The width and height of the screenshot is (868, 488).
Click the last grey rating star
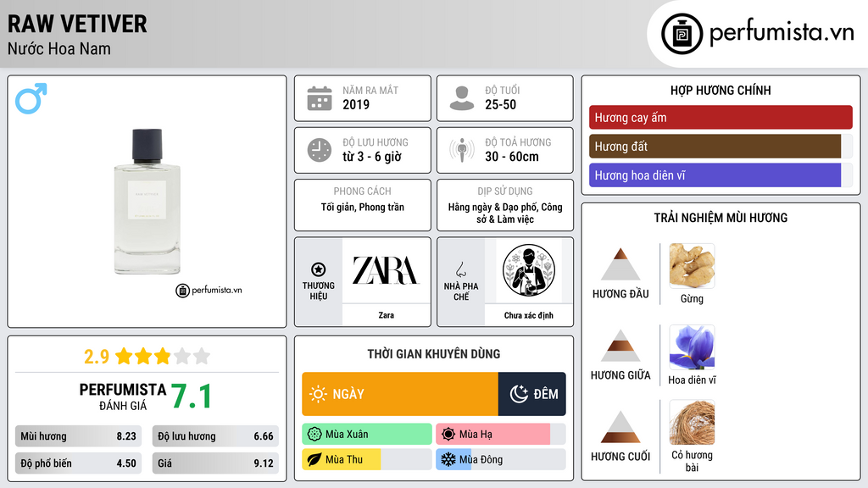tap(202, 356)
